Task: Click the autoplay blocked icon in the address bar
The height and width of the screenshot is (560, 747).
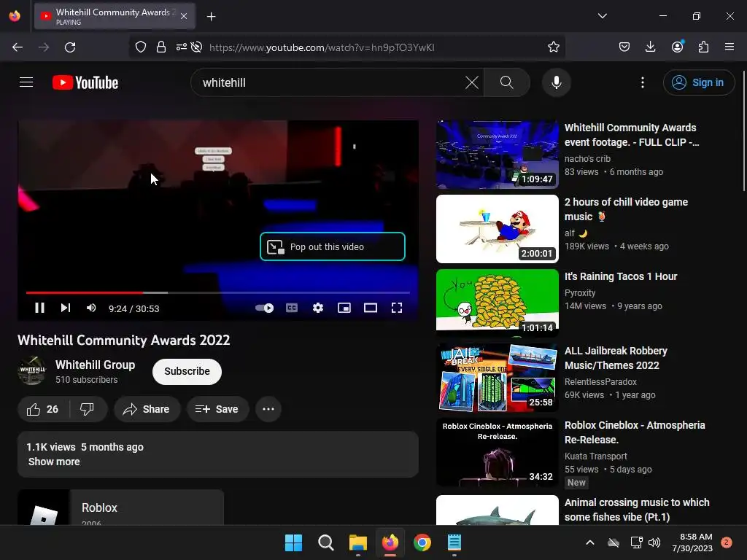Action: [196, 47]
